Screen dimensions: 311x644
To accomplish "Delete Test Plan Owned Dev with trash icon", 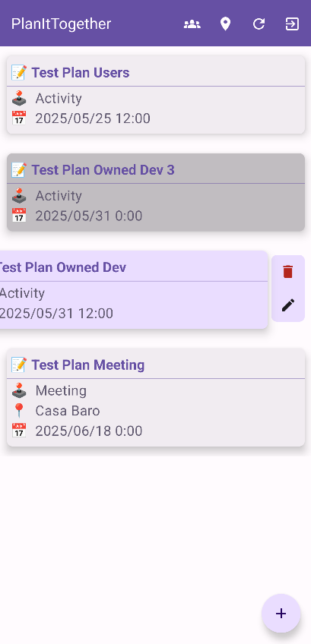I will coord(288,271).
